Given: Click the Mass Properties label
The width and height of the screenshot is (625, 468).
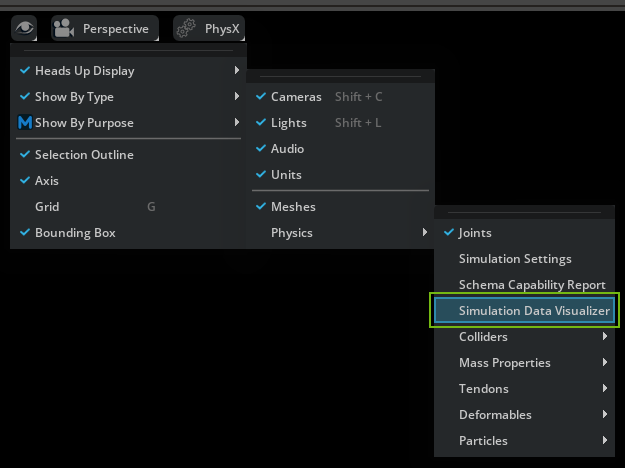Looking at the screenshot, I should coord(505,363).
